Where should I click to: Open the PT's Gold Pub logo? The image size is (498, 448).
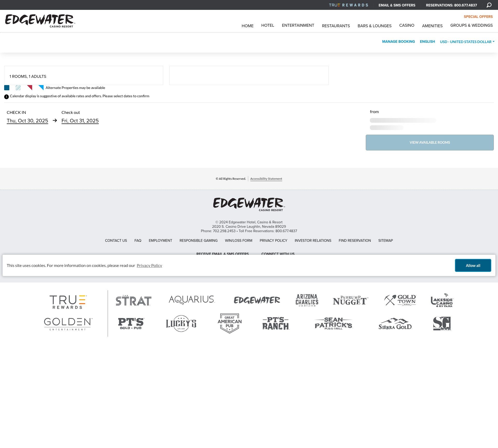click(x=131, y=324)
